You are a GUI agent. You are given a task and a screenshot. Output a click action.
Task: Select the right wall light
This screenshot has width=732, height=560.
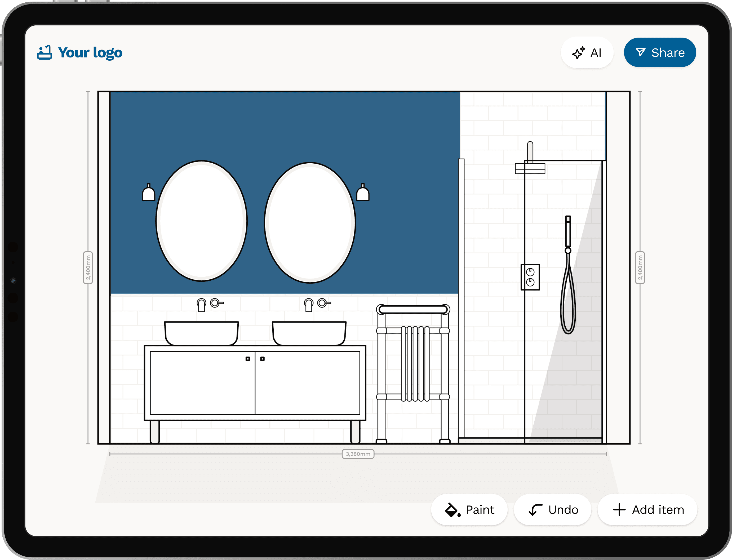pos(363,192)
